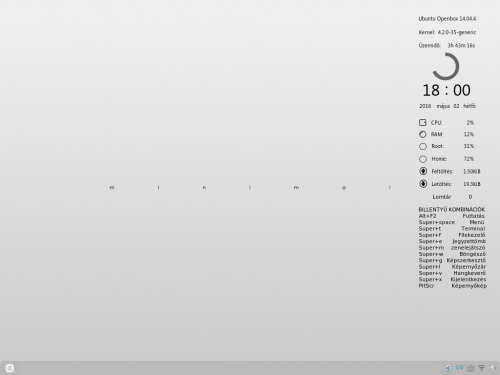Image resolution: width=500 pixels, height=375 pixels.
Task: Click the 'Super+m zenelejátszó' shortcut row
Action: (x=452, y=248)
